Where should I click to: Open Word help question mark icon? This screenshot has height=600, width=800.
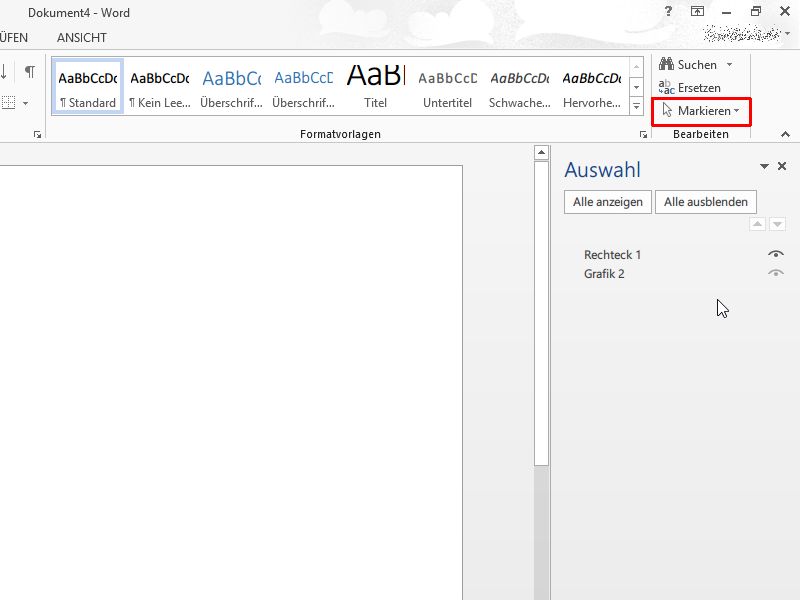click(x=668, y=11)
